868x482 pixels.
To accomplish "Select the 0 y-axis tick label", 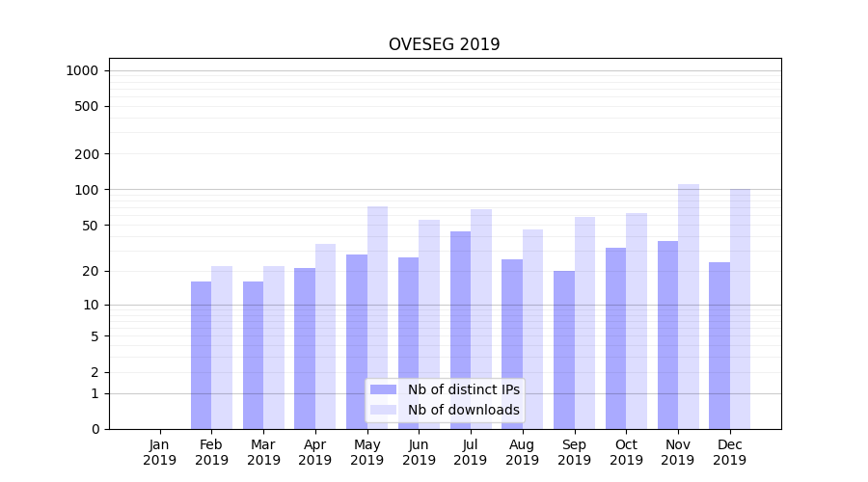I will (95, 429).
